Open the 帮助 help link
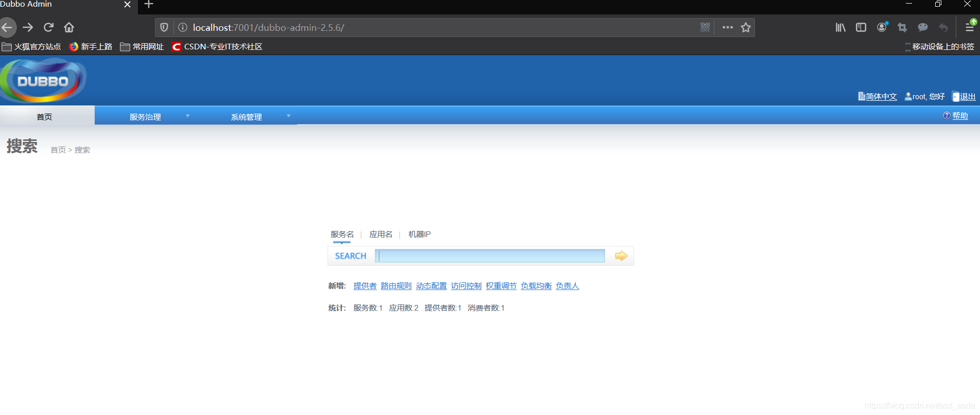This screenshot has height=415, width=980. point(959,116)
